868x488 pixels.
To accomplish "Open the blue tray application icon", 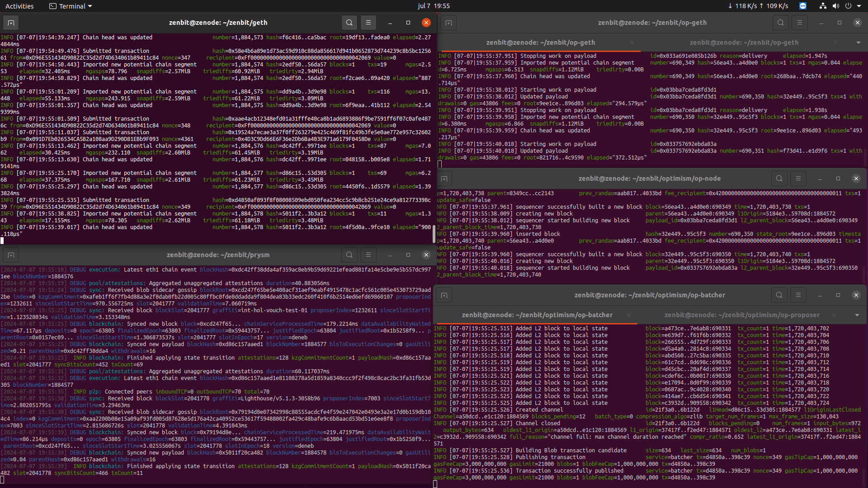I will click(x=803, y=6).
